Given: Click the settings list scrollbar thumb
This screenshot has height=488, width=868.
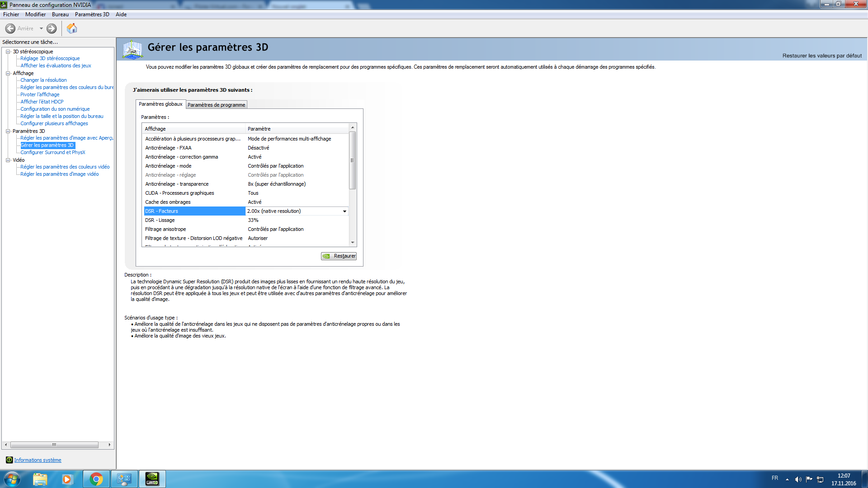Looking at the screenshot, I should pos(353,160).
